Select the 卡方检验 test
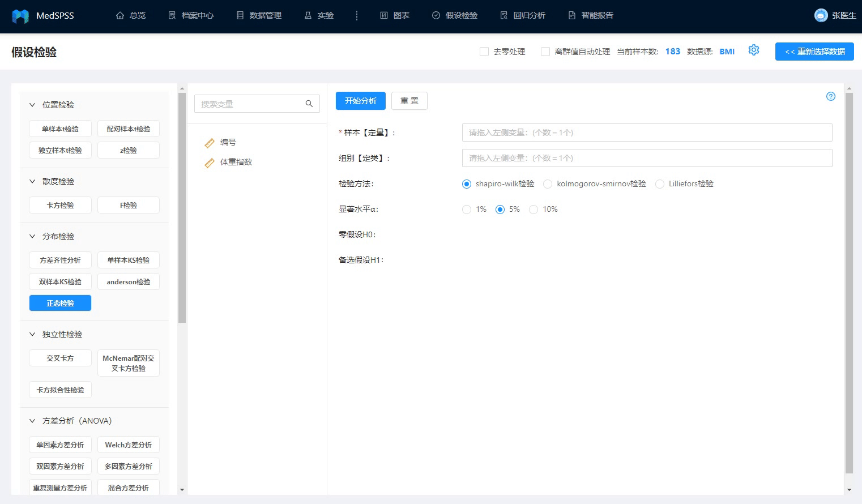Image resolution: width=862 pixels, height=504 pixels. [x=60, y=205]
